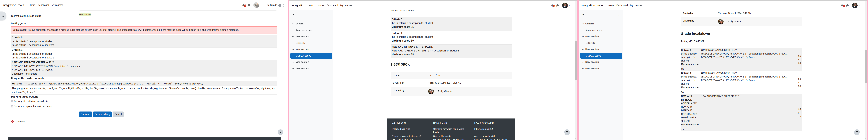Click Grade breakdown heading in right window
Screen dimensions: 868x140
coord(695,33)
